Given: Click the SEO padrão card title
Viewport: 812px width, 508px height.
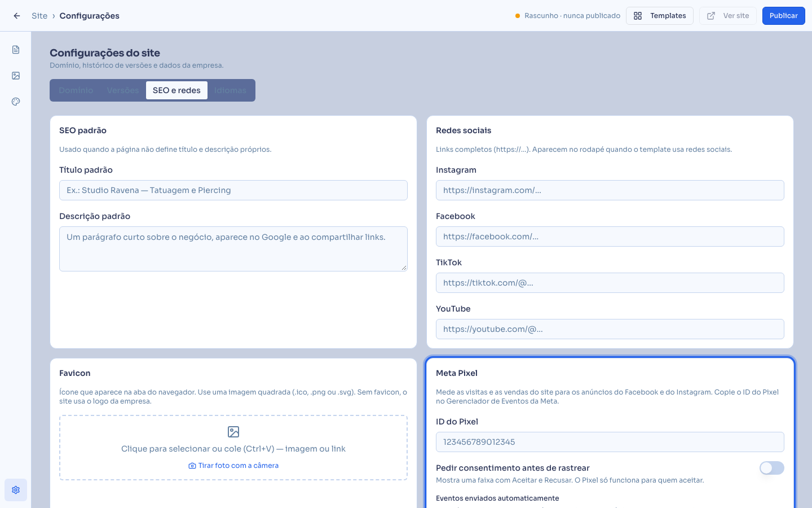Looking at the screenshot, I should 83,130.
